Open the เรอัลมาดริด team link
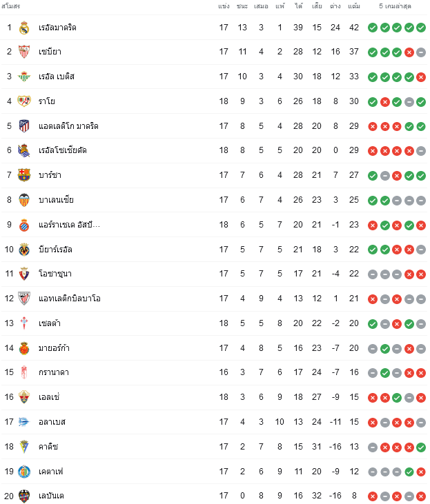This screenshot has height=504, width=430. (x=57, y=28)
